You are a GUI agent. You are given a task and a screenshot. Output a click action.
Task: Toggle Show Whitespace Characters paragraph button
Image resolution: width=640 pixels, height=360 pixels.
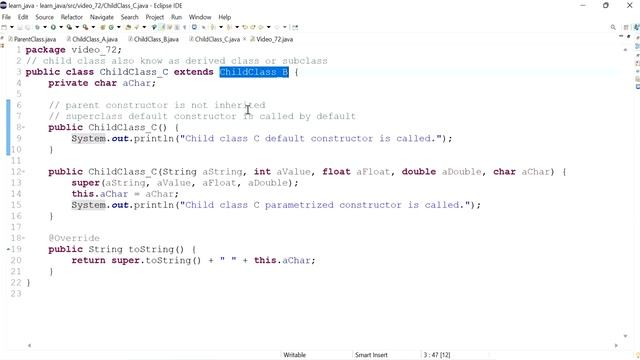[x=184, y=27]
